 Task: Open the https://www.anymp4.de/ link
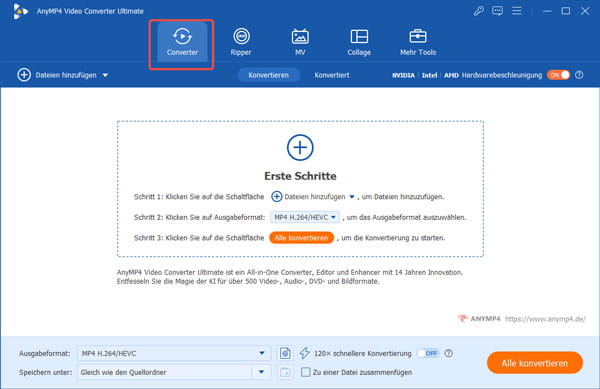pyautogui.click(x=545, y=319)
